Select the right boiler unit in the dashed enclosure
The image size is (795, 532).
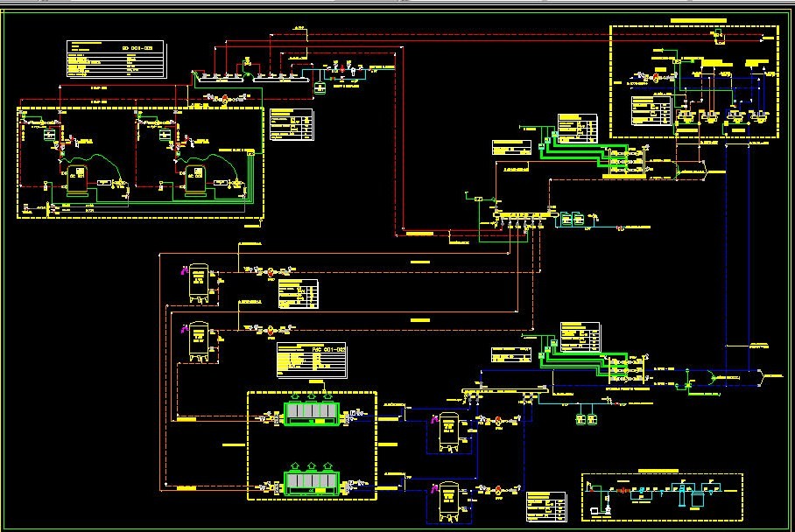[x=195, y=178]
